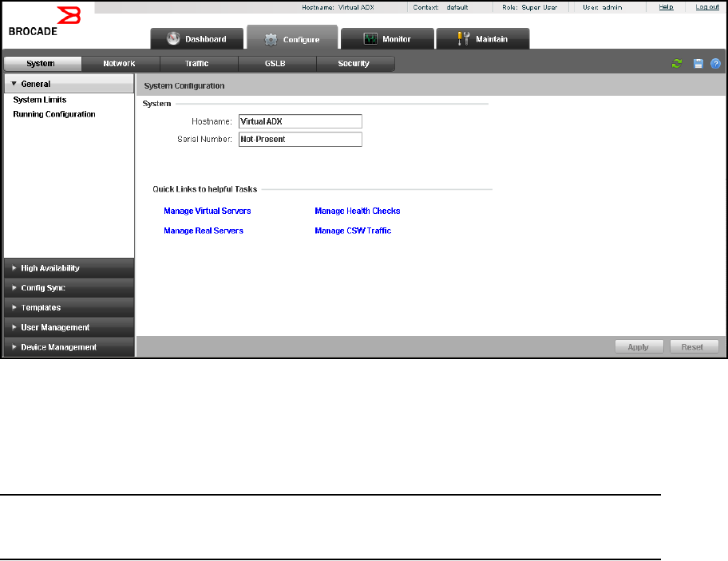Click the Manage Virtual Servers link
Viewport: 728px width, 561px height.
click(x=208, y=211)
